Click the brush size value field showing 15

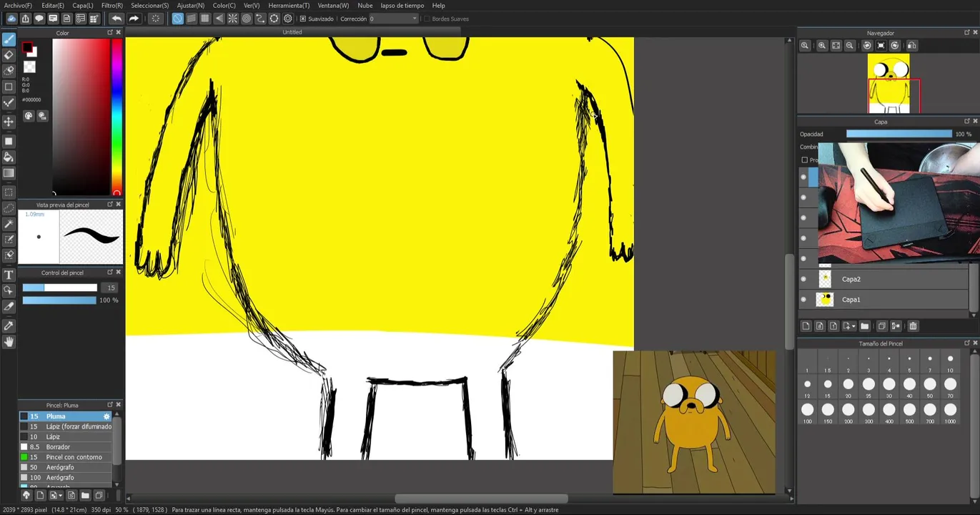(x=109, y=288)
